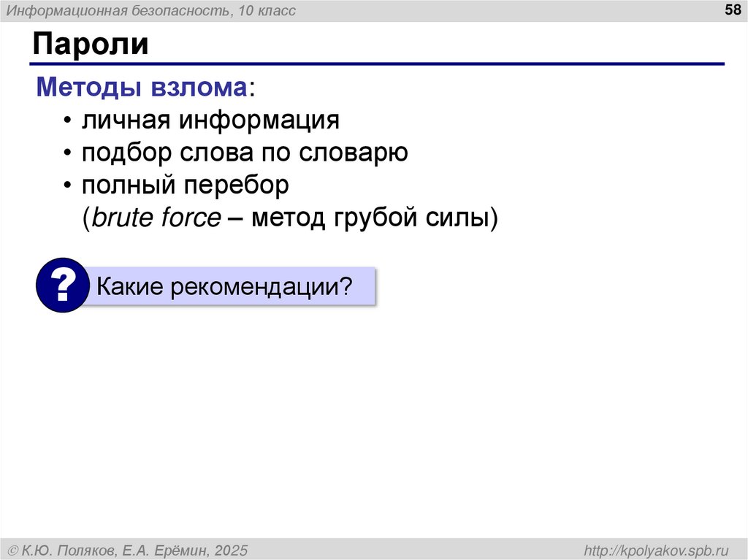Click bullet item 'личная информация'
This screenshot has height=560, width=748.
(211, 119)
